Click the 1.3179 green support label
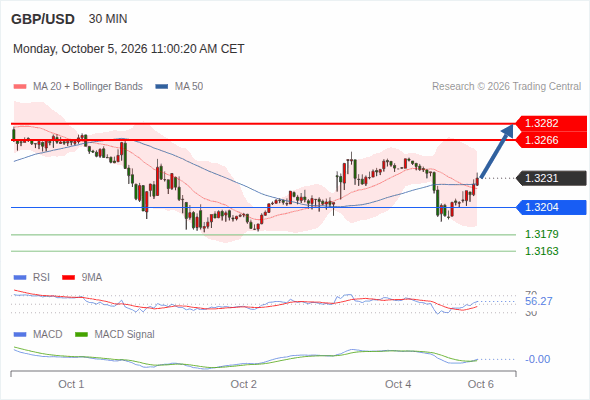590x400 pixels. pos(542,234)
